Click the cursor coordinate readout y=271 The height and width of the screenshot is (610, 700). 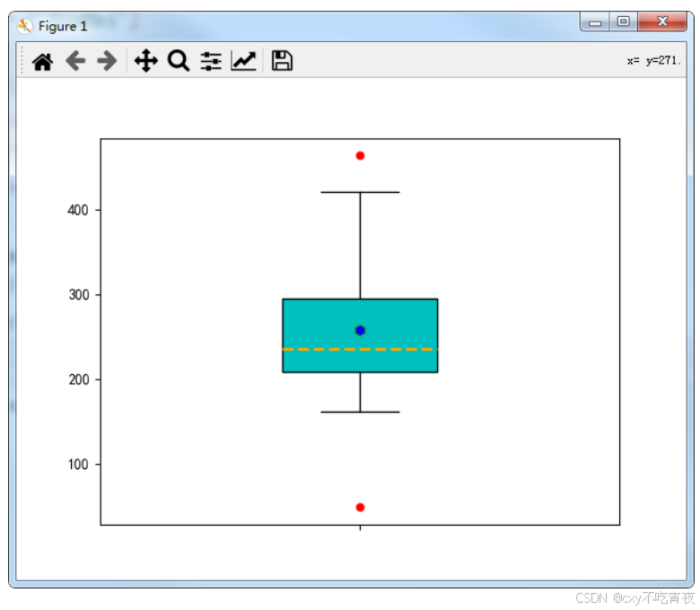654,61
